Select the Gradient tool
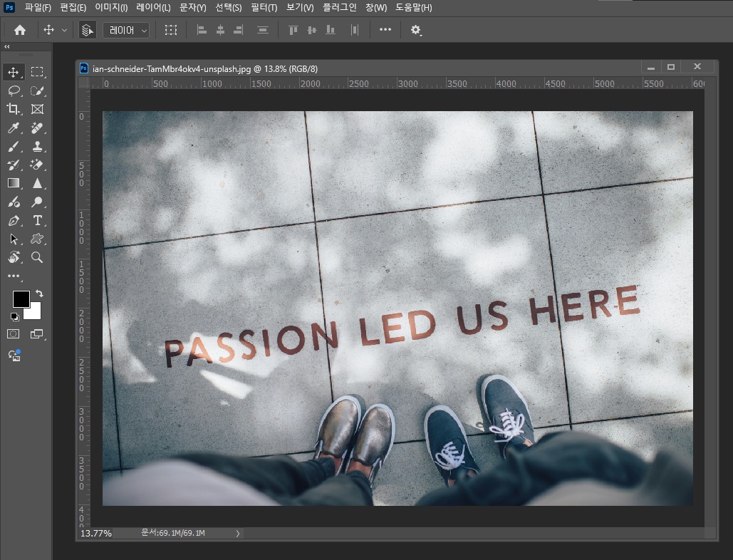 tap(13, 183)
